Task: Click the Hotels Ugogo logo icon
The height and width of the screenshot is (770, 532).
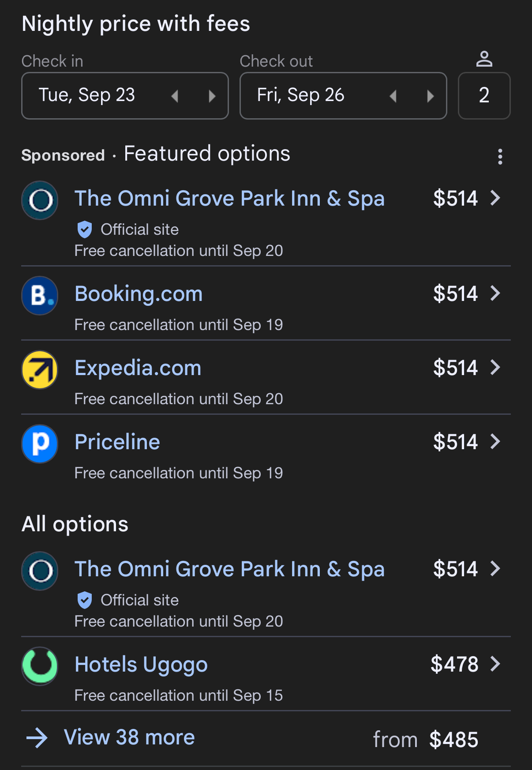Action: (x=40, y=666)
